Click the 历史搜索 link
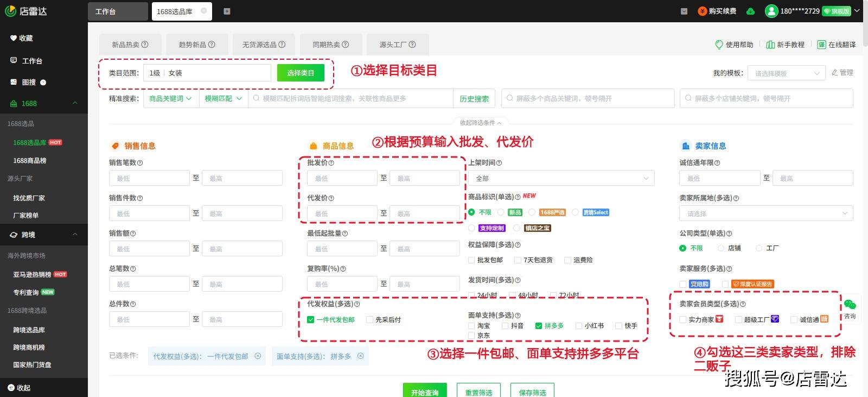The width and height of the screenshot is (868, 397). pos(474,99)
